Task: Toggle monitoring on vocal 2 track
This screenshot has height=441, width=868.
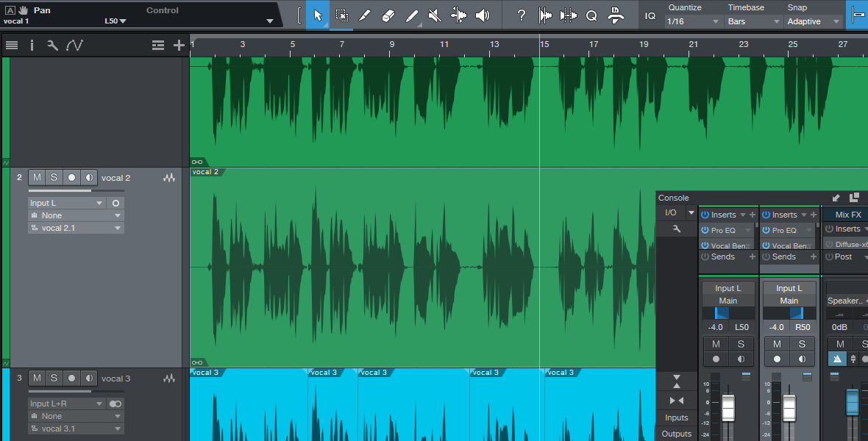Action: click(89, 178)
